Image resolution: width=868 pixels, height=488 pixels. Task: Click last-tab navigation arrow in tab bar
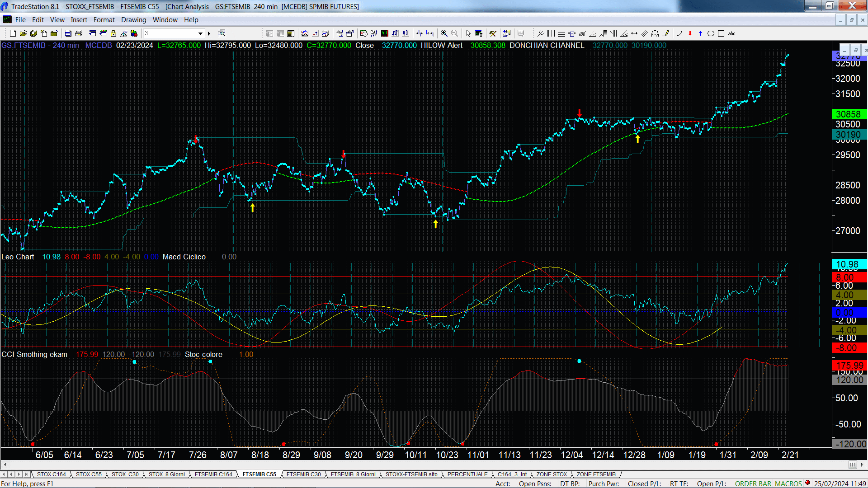pos(27,474)
